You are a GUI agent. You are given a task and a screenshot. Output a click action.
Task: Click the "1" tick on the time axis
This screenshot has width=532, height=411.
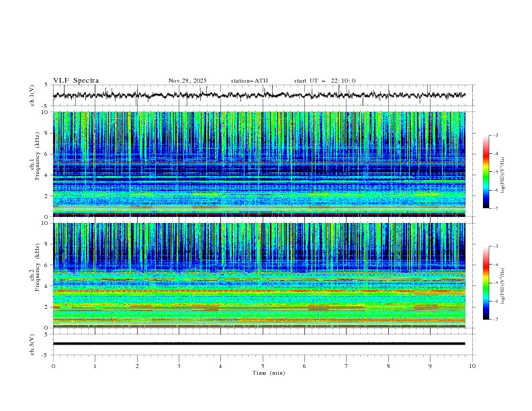tap(95, 366)
